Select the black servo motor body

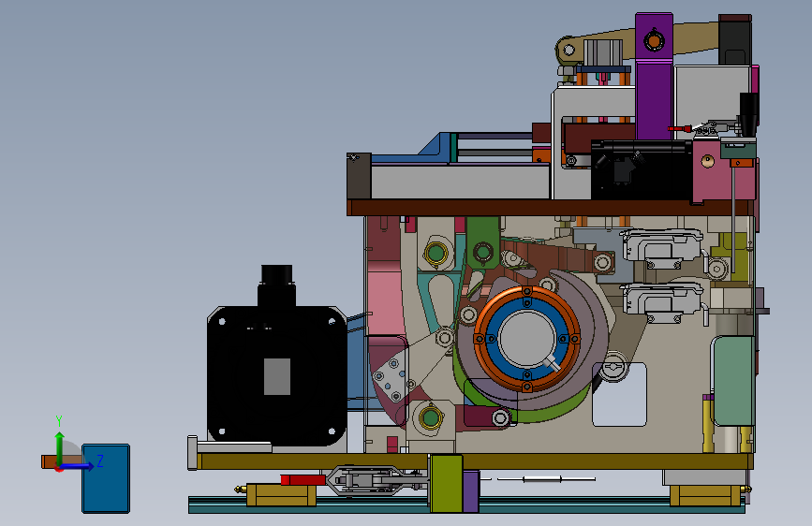(x=277, y=375)
